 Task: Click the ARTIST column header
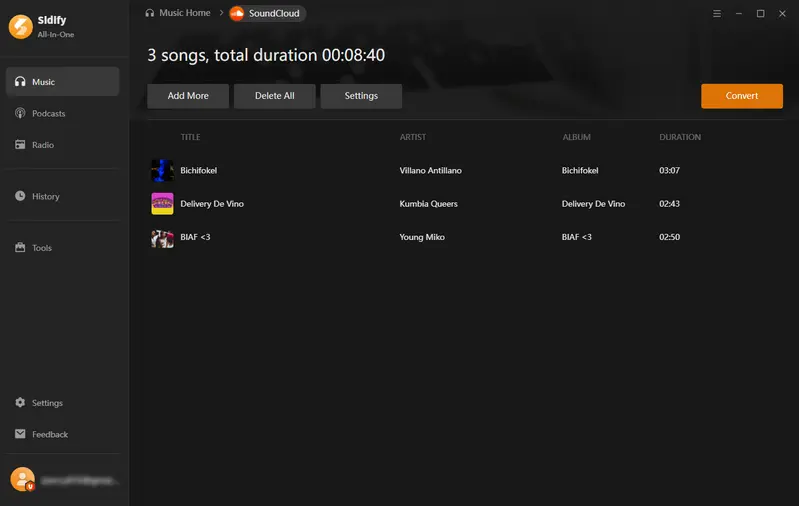point(413,137)
